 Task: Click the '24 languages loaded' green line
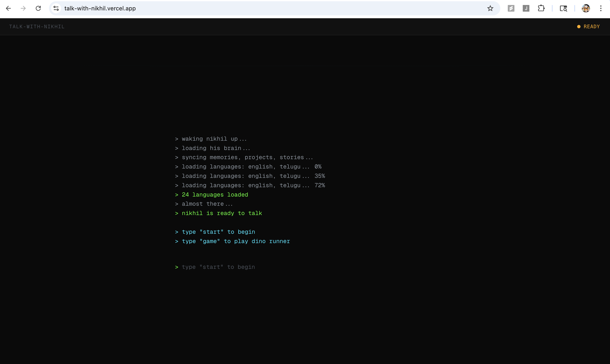pyautogui.click(x=215, y=194)
